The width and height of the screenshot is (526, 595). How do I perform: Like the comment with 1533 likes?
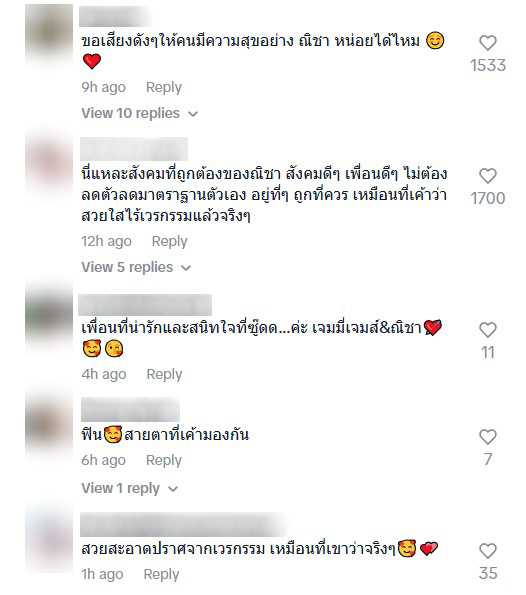tap(488, 43)
